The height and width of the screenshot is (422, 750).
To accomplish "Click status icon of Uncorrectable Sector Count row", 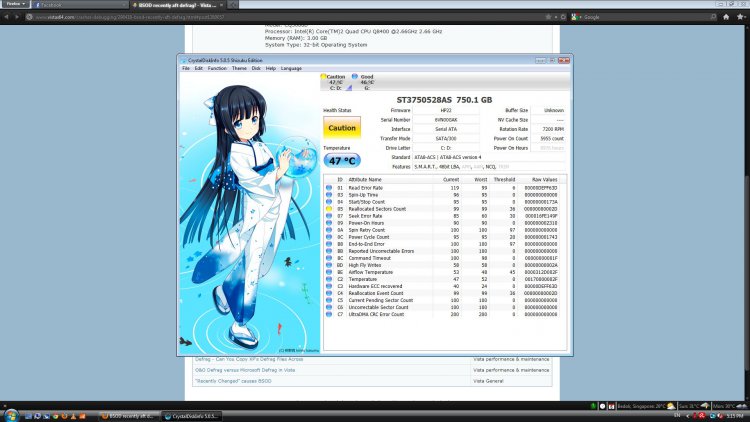I will point(329,307).
